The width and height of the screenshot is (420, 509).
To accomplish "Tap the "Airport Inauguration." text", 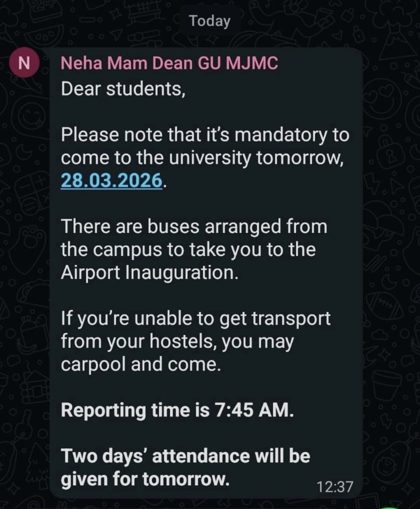I will pos(149,272).
